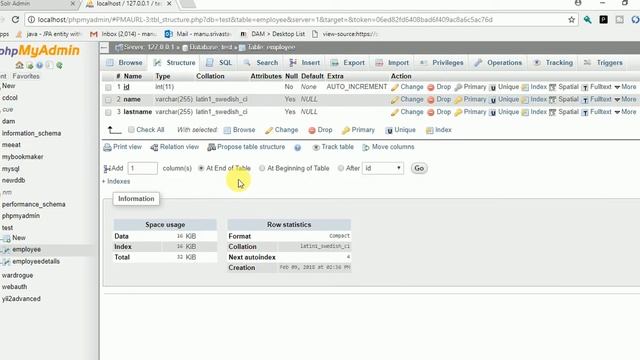Click the Move columns link
Screen dimensions: 640x360
tap(388, 147)
